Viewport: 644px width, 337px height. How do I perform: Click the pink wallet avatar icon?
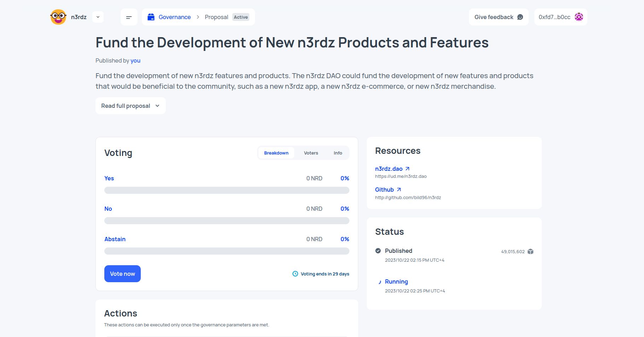point(579,17)
